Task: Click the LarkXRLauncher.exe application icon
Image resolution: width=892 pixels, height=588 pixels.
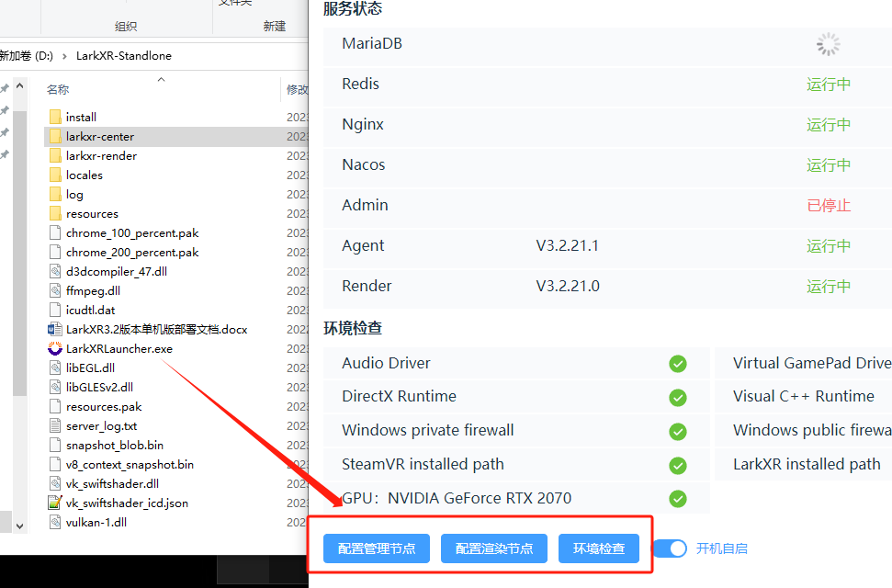Action: [x=54, y=348]
